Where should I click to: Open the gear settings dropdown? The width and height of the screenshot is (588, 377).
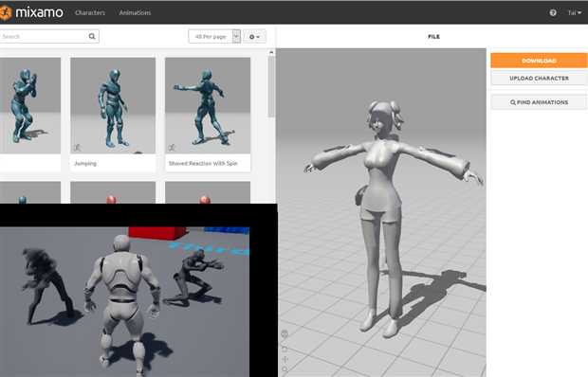pos(254,36)
